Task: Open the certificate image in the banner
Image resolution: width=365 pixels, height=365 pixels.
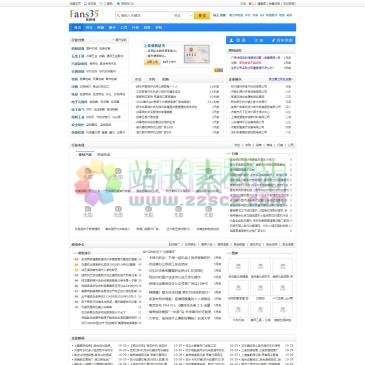Action: (x=197, y=55)
